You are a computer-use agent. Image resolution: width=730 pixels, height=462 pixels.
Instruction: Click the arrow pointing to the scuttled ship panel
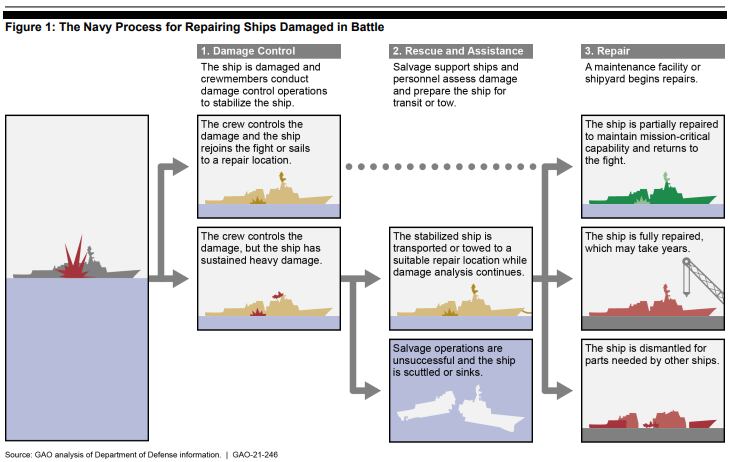(x=368, y=387)
